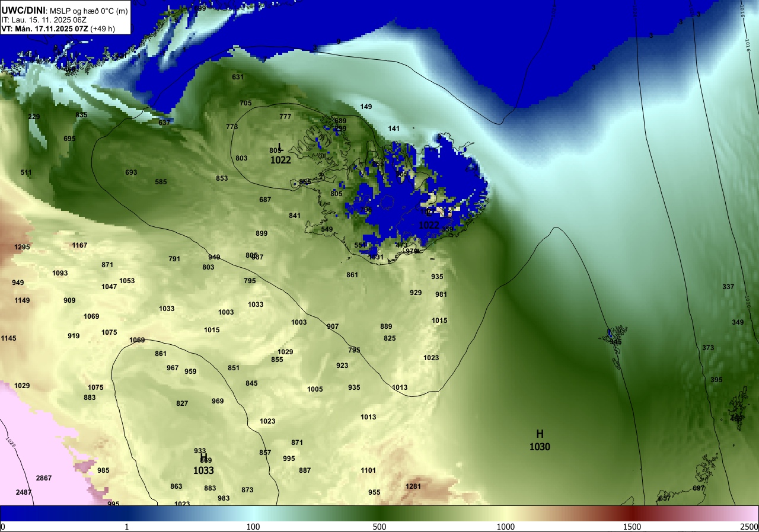759x532 pixels.
Task: Click the 1500 label on color scale
Action: [x=632, y=527]
